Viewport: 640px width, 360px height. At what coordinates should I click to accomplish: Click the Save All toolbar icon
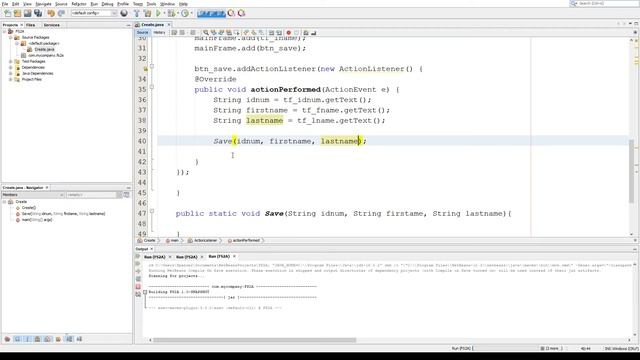[38, 13]
